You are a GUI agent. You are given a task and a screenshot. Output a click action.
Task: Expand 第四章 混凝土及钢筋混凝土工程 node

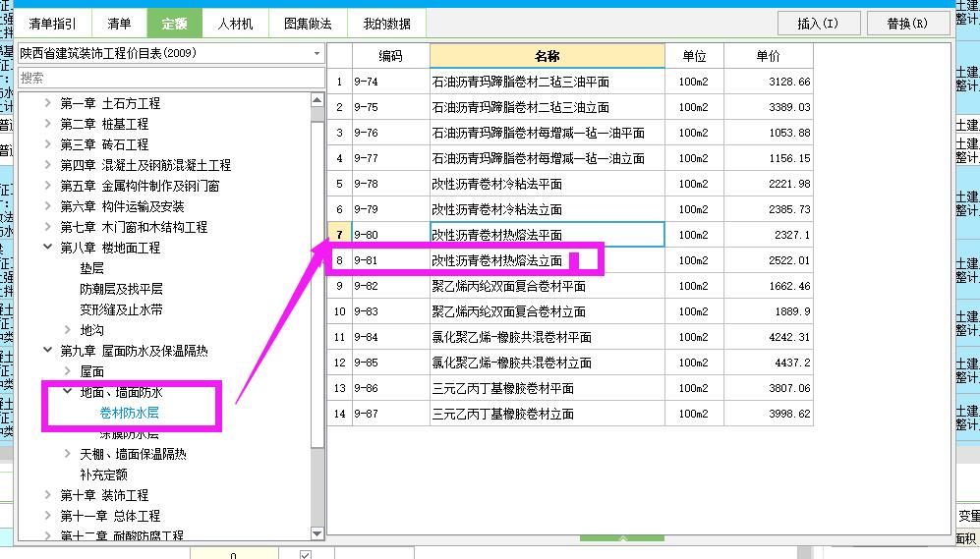(47, 165)
